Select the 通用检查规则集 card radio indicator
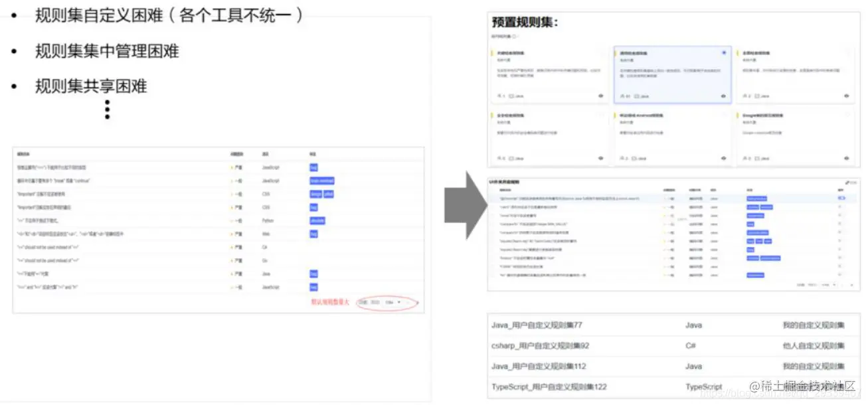This screenshot has width=868, height=405. pos(724,52)
